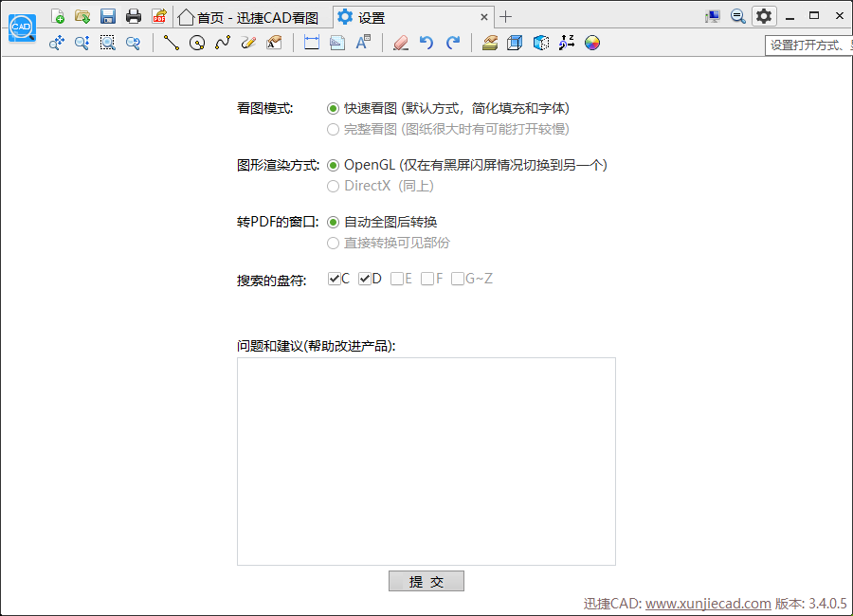Select the freehand pencil tool

coord(248,43)
